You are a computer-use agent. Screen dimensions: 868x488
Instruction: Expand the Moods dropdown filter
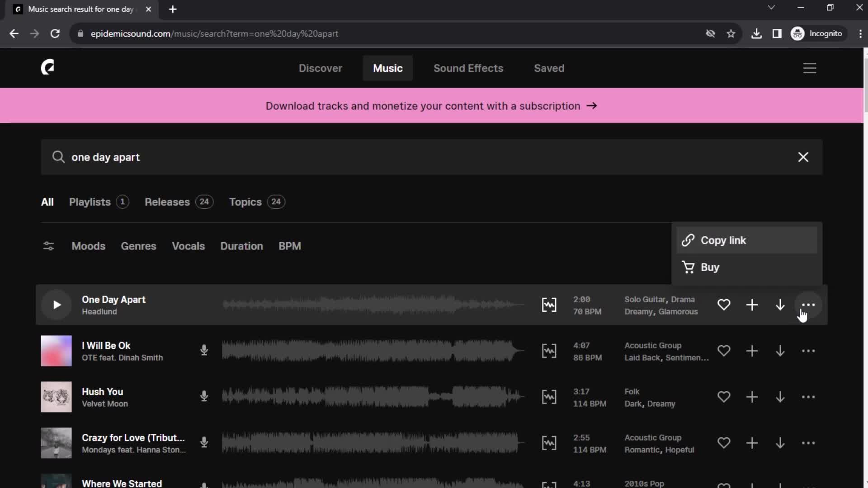coord(88,245)
